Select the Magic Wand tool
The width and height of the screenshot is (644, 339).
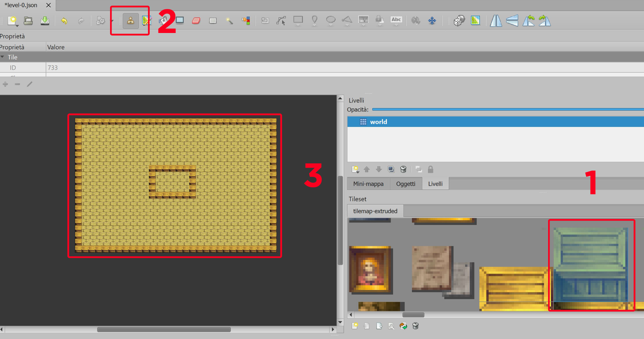tap(230, 21)
